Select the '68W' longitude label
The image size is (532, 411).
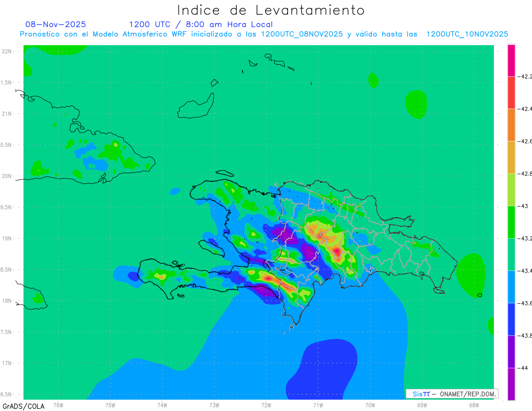point(473,405)
